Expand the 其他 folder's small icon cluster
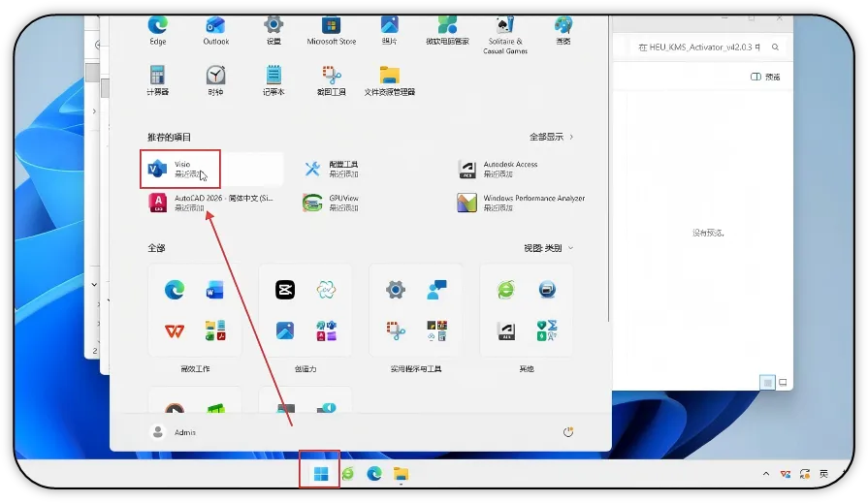The image size is (868, 503). tap(547, 330)
